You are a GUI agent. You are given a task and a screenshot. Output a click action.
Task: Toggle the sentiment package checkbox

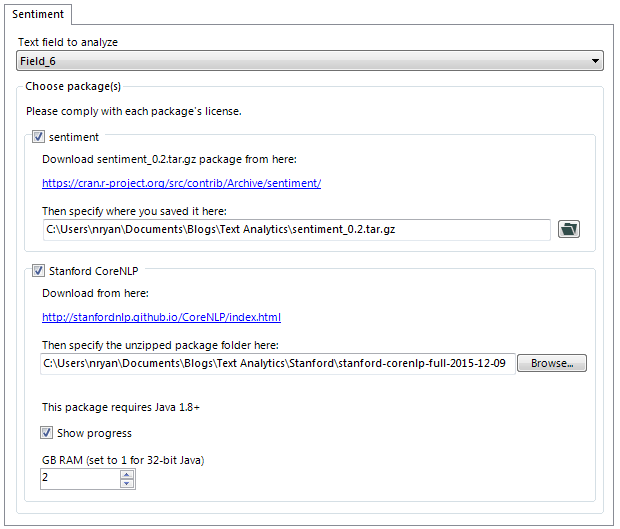tap(39, 136)
